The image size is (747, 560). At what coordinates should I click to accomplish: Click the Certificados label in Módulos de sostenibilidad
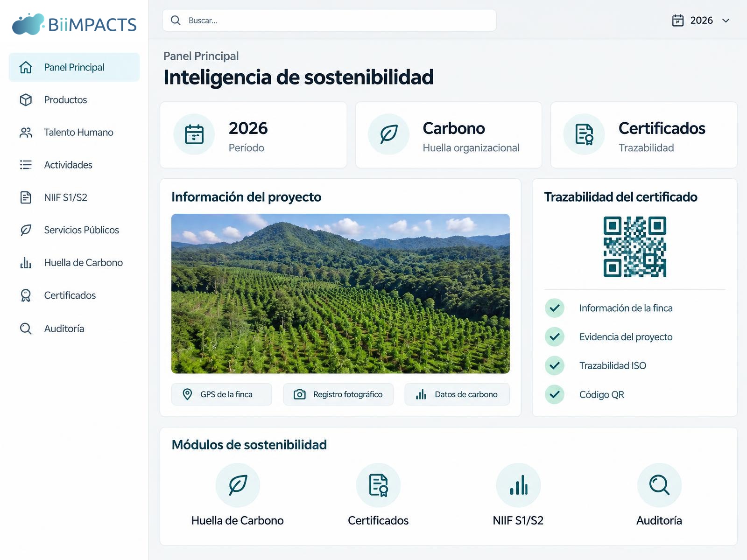point(378,520)
